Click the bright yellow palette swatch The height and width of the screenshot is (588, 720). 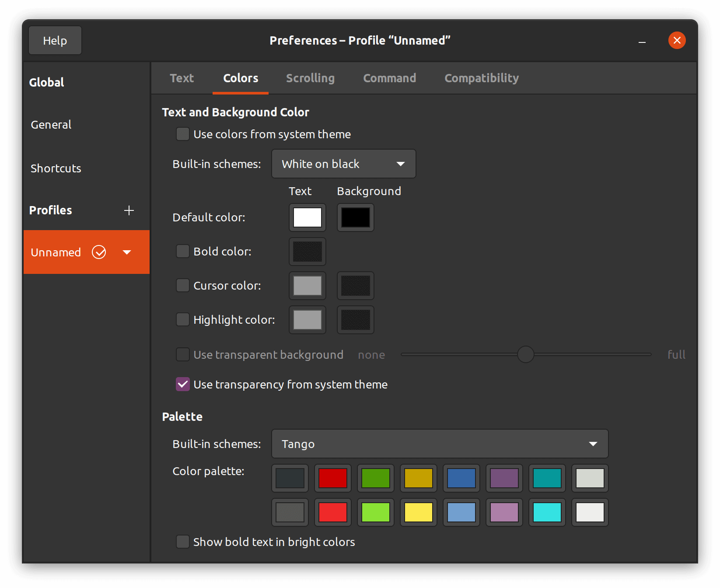point(418,512)
